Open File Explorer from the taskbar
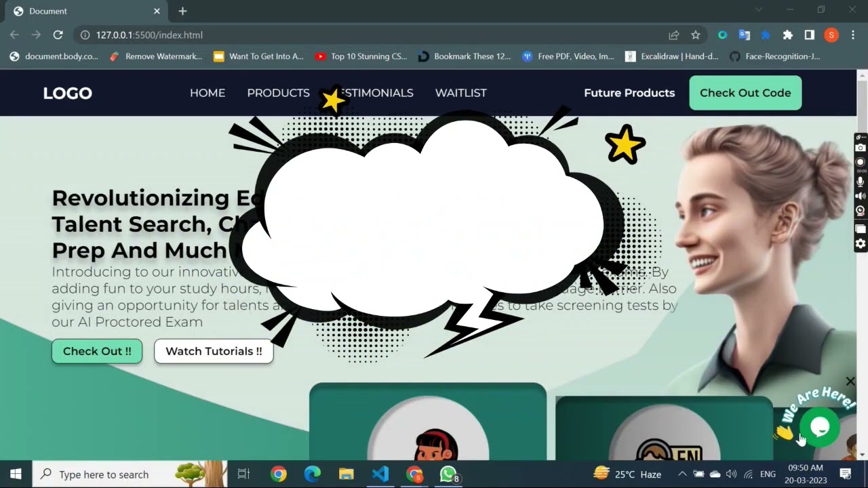 tap(347, 474)
